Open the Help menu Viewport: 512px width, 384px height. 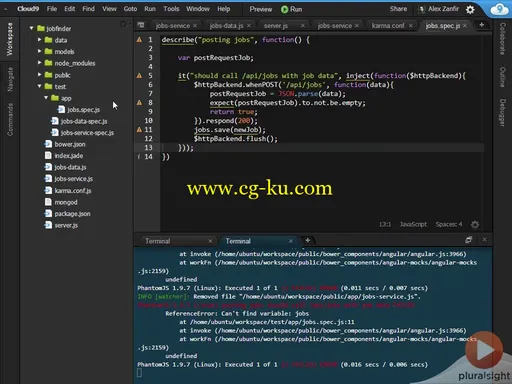(224, 9)
